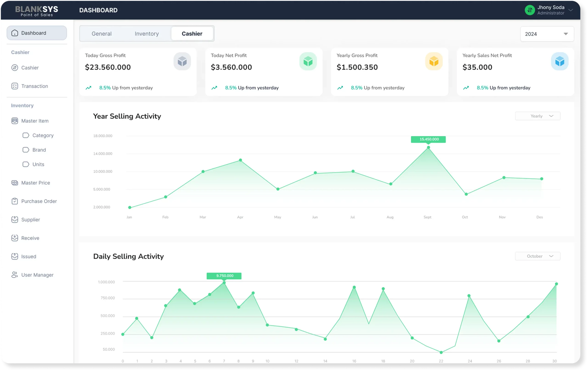This screenshot has width=588, height=371.
Task: Switch to the General tab
Action: tap(102, 34)
